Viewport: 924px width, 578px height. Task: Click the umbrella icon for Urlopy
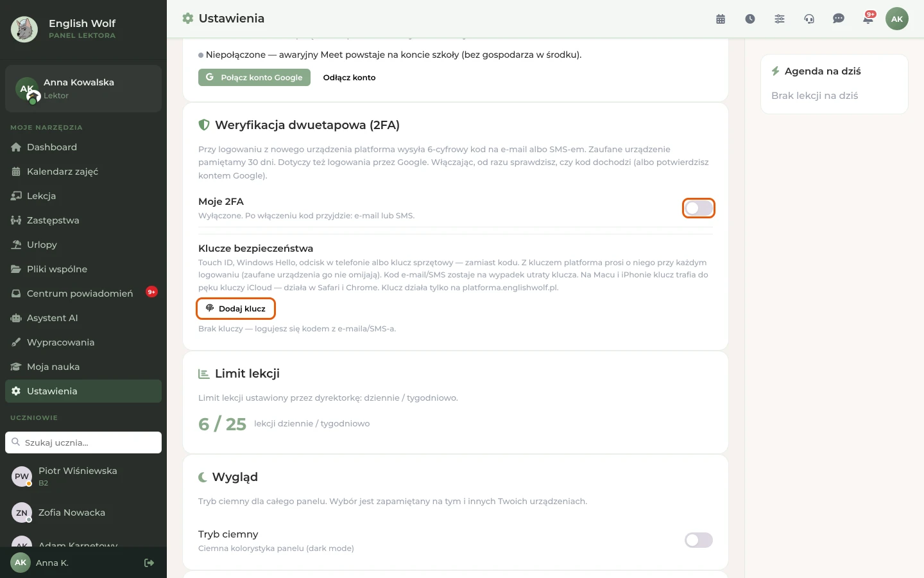16,245
